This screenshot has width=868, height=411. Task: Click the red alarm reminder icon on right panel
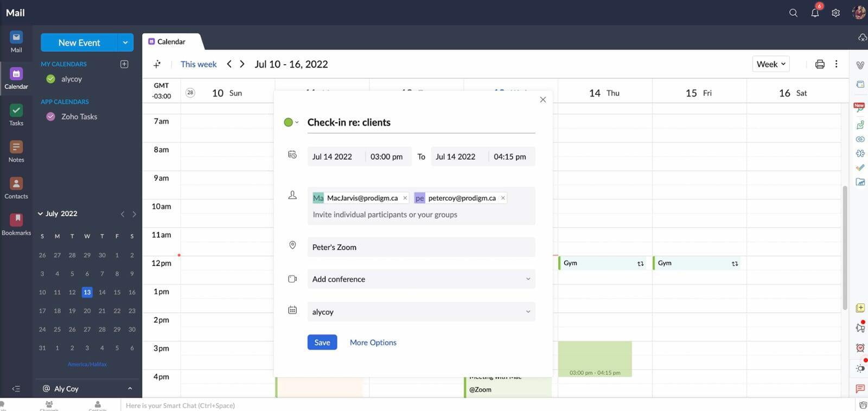[860, 347]
